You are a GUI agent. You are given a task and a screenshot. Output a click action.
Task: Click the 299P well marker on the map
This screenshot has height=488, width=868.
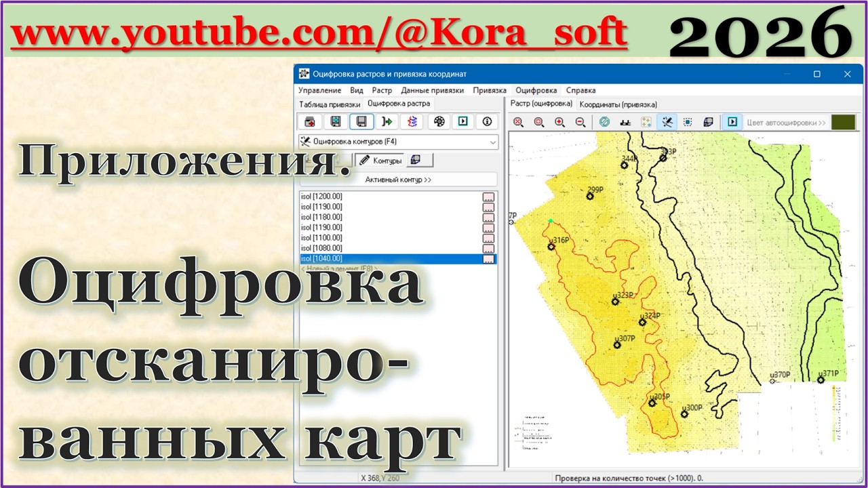point(590,197)
